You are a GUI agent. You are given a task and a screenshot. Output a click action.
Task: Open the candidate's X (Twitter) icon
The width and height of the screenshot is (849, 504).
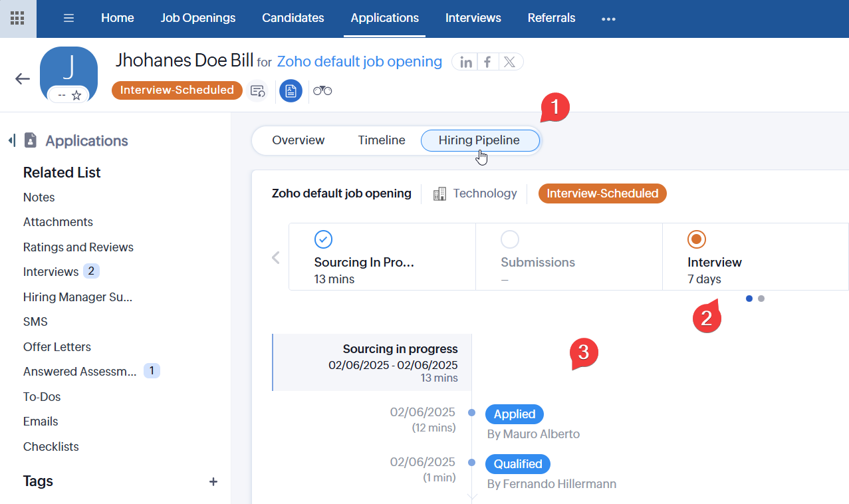[509, 62]
